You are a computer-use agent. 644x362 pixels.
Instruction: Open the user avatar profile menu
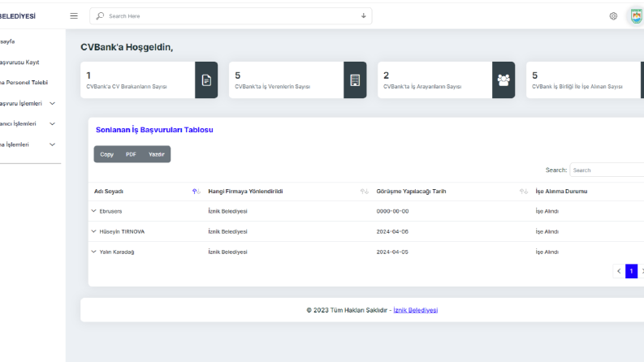tap(636, 16)
